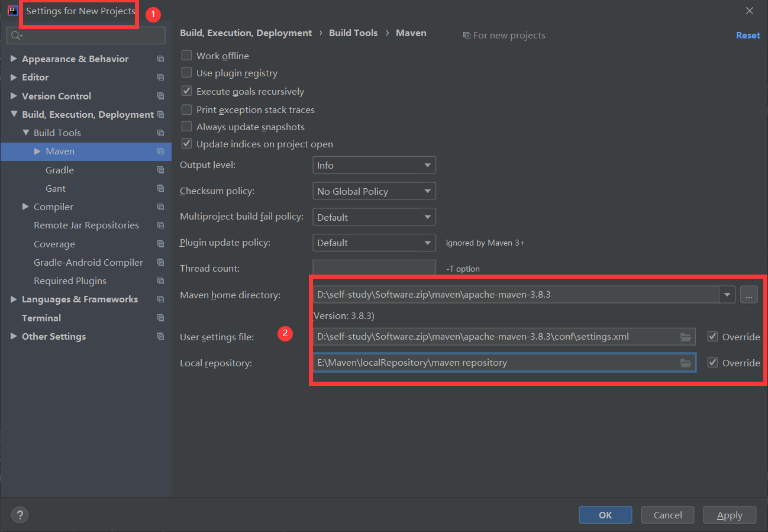Click Build Tools in the breadcrumb
The height and width of the screenshot is (532, 768).
click(x=353, y=33)
